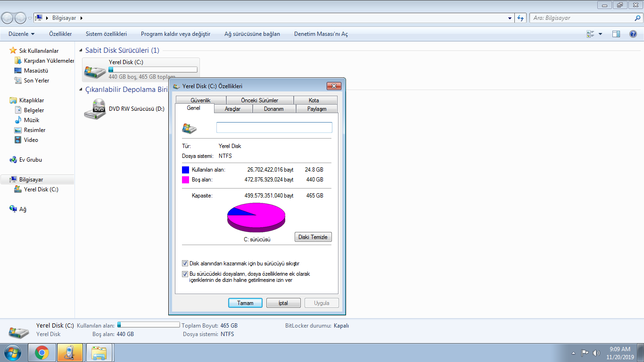The width and height of the screenshot is (644, 362).
Task: Click the Ev Grubu homegroup icon
Action: (13, 160)
